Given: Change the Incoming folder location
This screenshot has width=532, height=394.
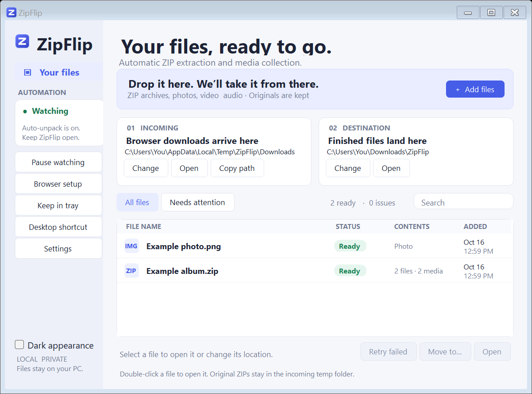Looking at the screenshot, I should click(x=145, y=168).
